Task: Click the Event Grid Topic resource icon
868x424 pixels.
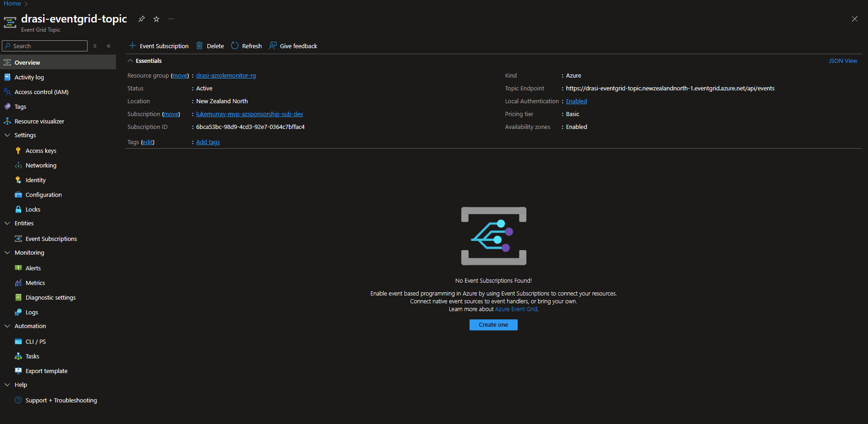Action: (10, 22)
